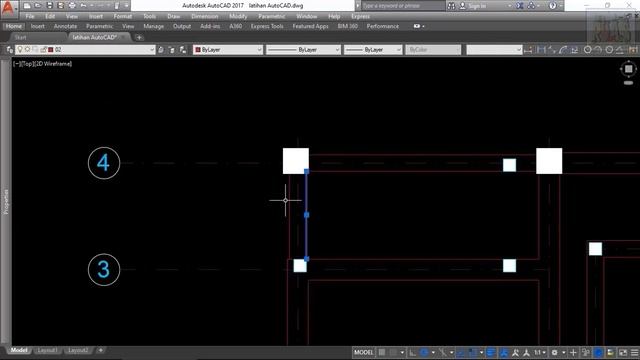
Task: Click the new drawing plus tab button
Action: [139, 38]
